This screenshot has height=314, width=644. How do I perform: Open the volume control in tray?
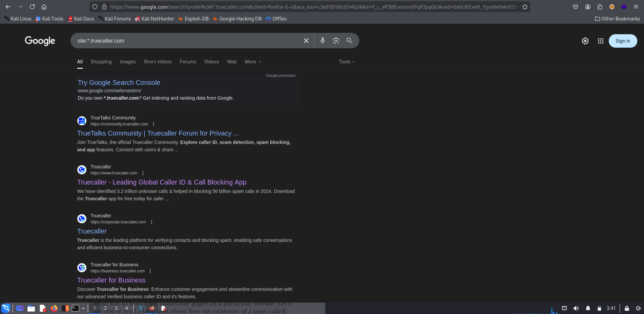click(576, 308)
